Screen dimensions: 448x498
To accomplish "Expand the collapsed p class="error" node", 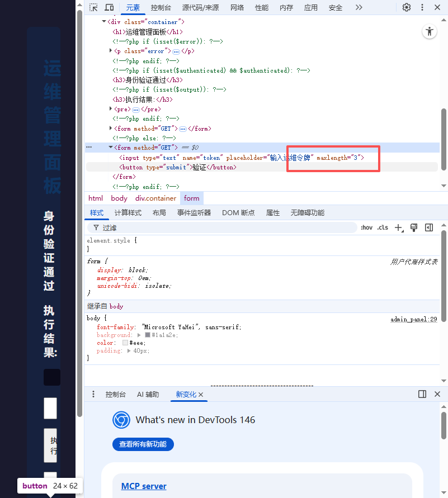I will (111, 51).
